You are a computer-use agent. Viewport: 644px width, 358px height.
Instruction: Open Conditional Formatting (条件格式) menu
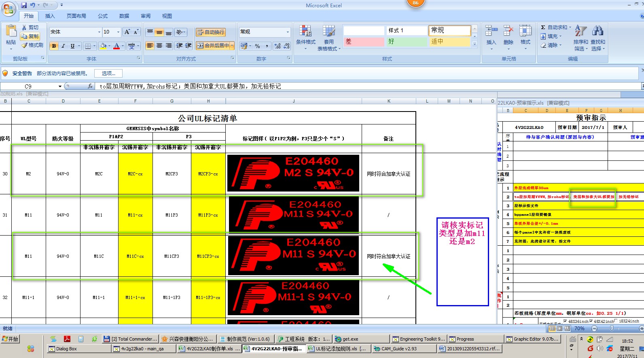[305, 38]
